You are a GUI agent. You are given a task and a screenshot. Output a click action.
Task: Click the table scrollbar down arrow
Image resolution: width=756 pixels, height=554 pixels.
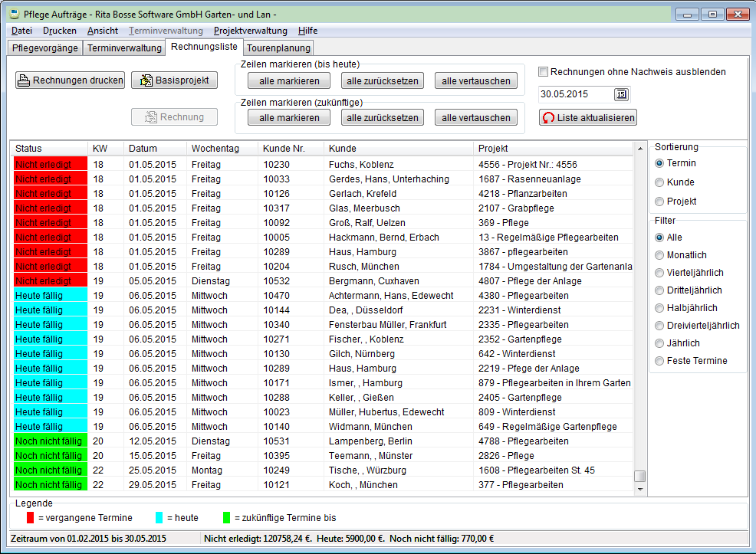pos(639,489)
